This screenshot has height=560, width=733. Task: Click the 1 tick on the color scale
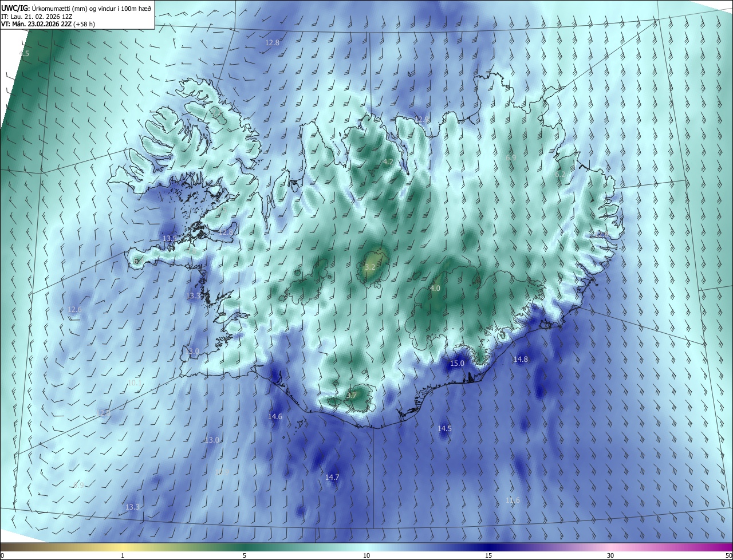[123, 555]
